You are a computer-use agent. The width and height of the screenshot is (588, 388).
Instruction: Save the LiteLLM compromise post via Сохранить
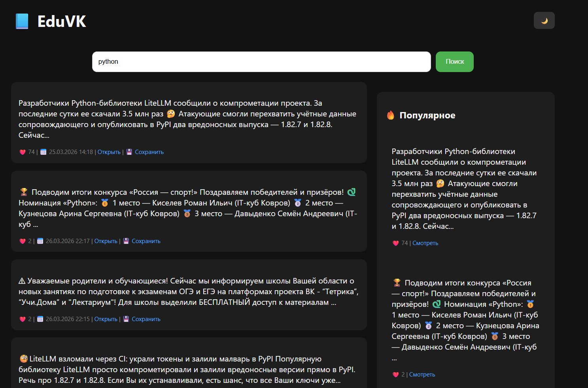(149, 152)
